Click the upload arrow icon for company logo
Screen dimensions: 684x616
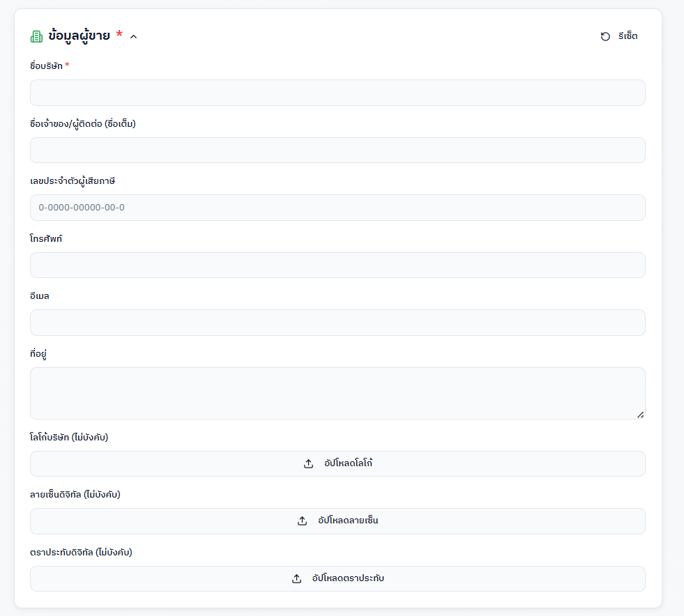[x=309, y=463]
